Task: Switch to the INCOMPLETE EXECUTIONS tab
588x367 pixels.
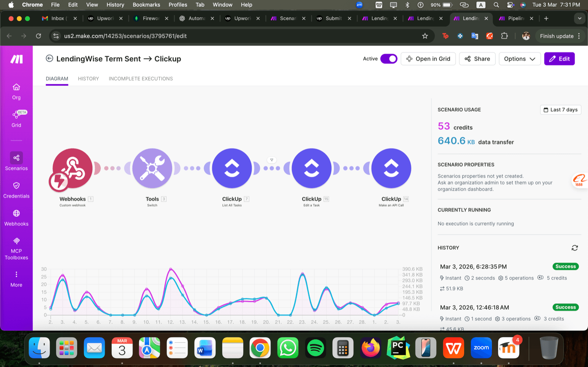Action: [x=141, y=79]
